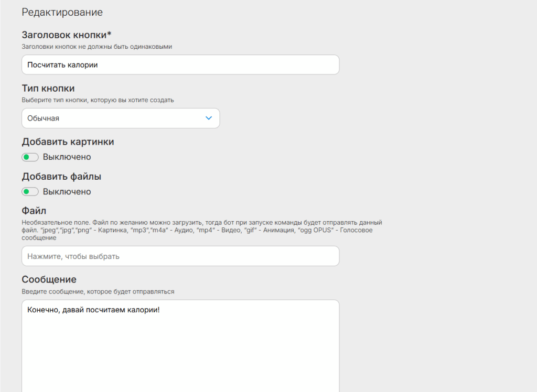Screen dimensions: 537x392
Task: Click the "Добавить картинки" section label
Action: (x=68, y=142)
